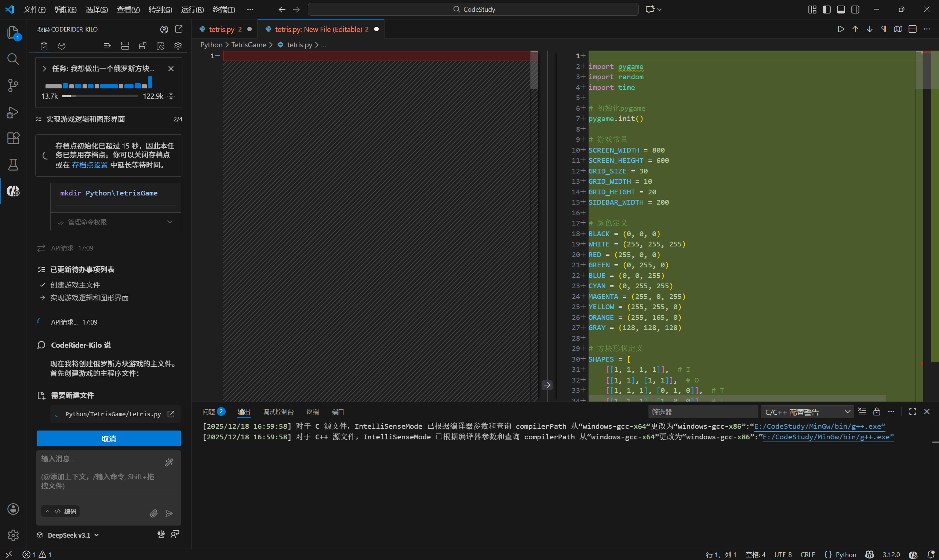
Task: Open the 终端(T) menu
Action: [223, 10]
